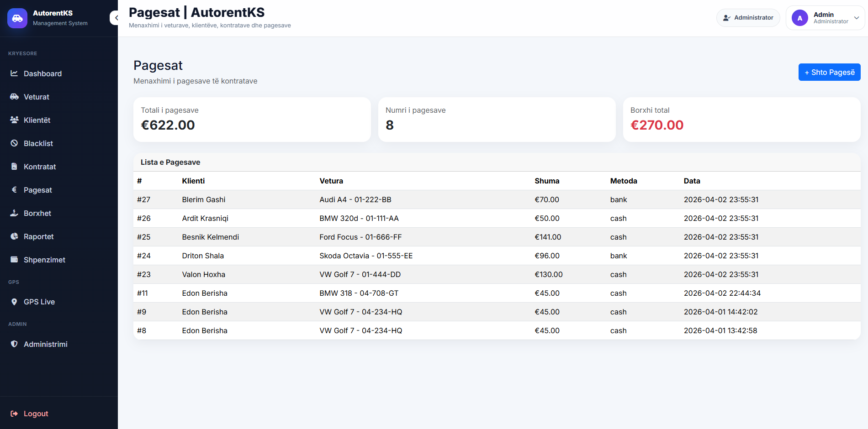The width and height of the screenshot is (868, 429).
Task: Click the Klienti column header
Action: pyautogui.click(x=193, y=181)
